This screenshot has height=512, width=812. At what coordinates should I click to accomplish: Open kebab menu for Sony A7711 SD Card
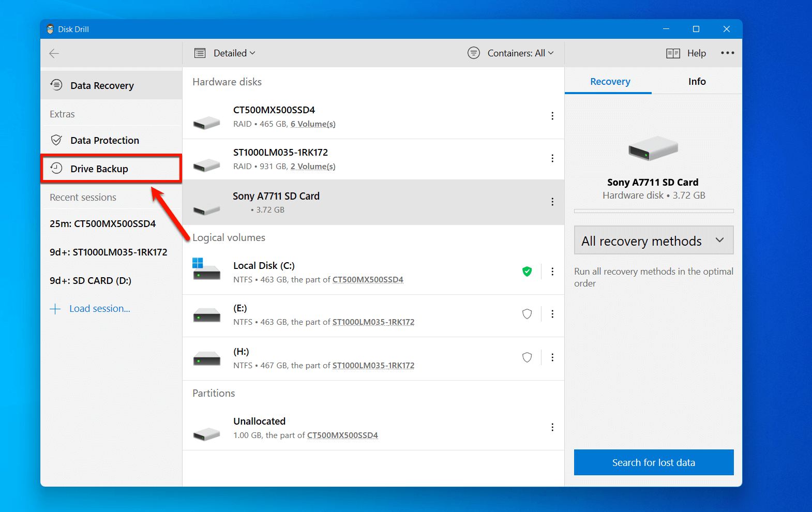pos(552,202)
